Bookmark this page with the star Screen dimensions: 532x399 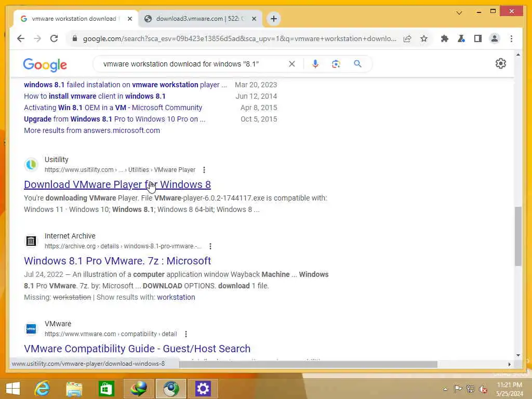pyautogui.click(x=424, y=38)
